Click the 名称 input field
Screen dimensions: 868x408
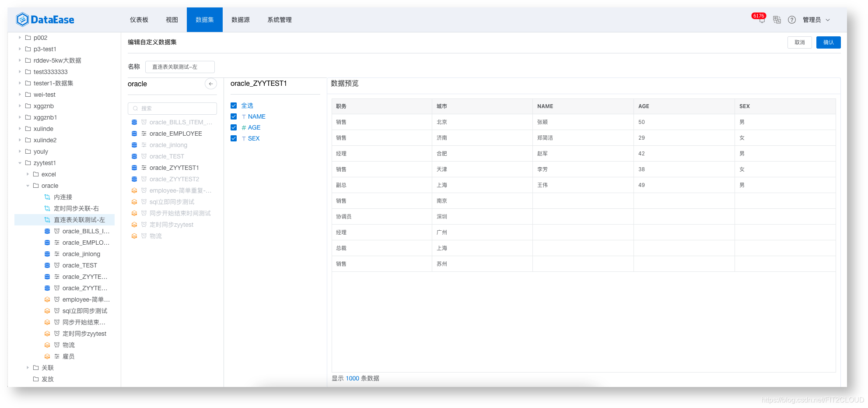pyautogui.click(x=180, y=67)
